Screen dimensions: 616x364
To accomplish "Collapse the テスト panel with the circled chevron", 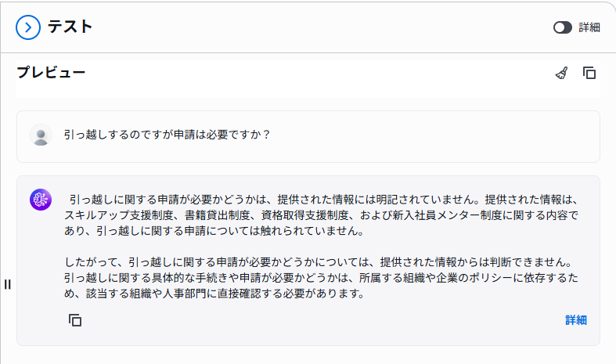I will 28,27.
